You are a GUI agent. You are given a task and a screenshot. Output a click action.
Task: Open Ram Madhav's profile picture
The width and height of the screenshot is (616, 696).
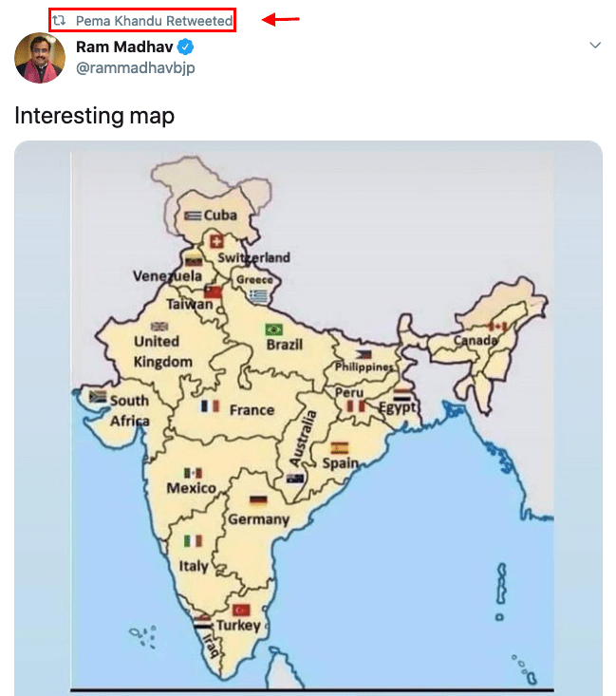tap(40, 59)
